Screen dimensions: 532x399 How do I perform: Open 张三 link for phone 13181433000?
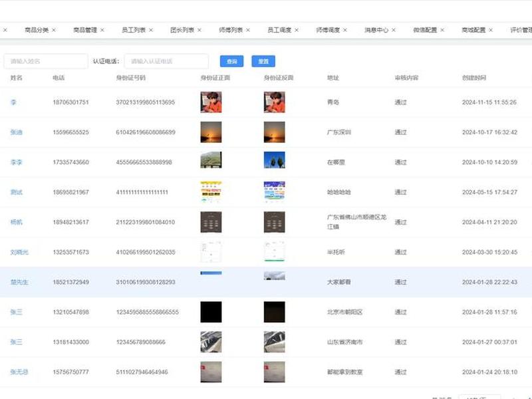click(16, 342)
